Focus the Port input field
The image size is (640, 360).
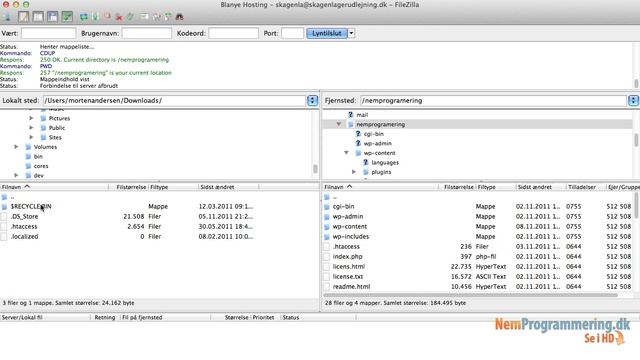click(x=292, y=33)
